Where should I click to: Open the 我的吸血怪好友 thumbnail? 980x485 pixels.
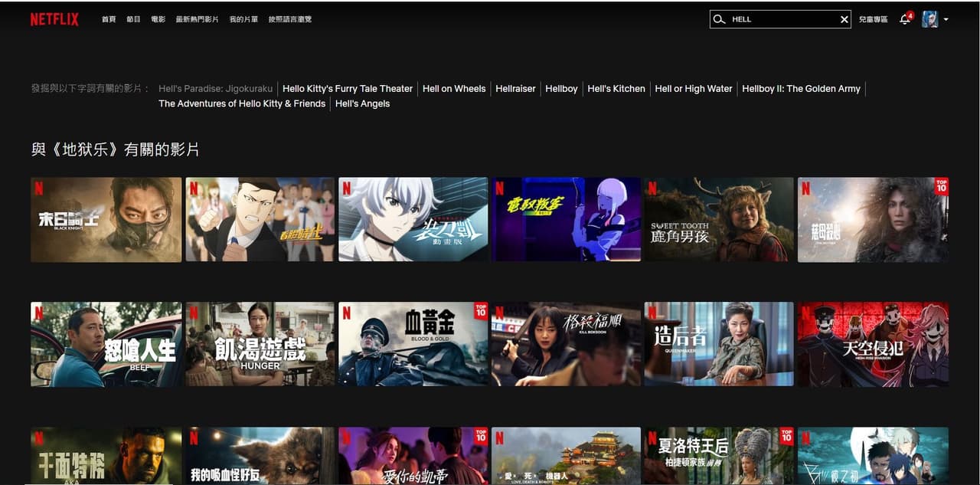pos(260,456)
